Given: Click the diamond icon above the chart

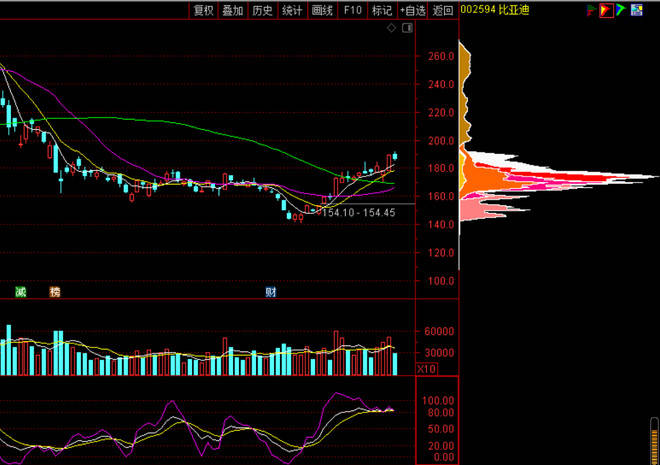Looking at the screenshot, I should click(392, 29).
